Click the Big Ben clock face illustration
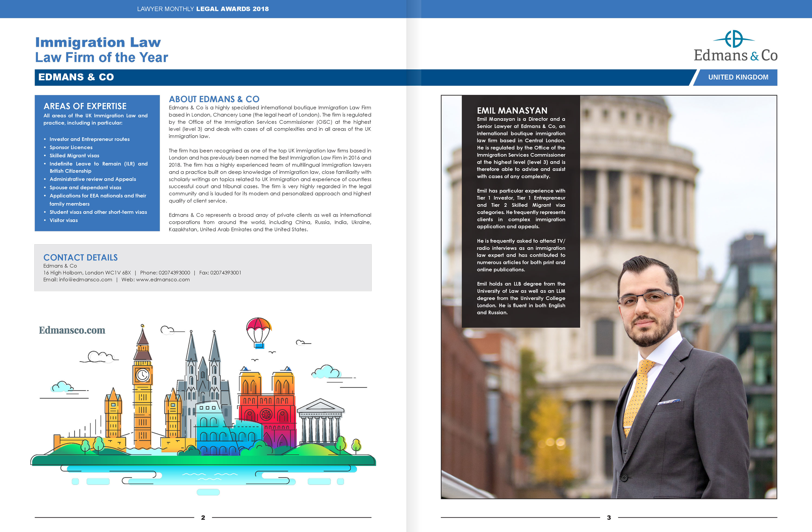Screen dimensions: 812x532 click(143, 375)
